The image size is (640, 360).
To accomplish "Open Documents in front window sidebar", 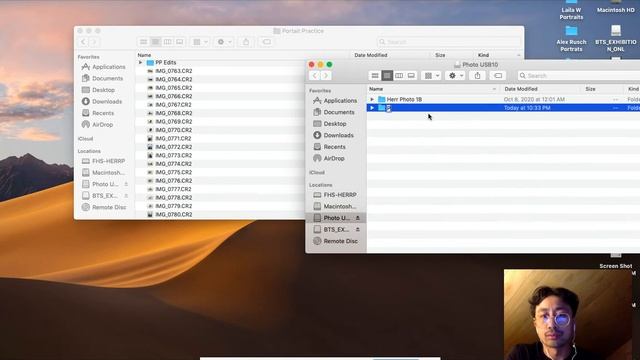I will [x=334, y=112].
